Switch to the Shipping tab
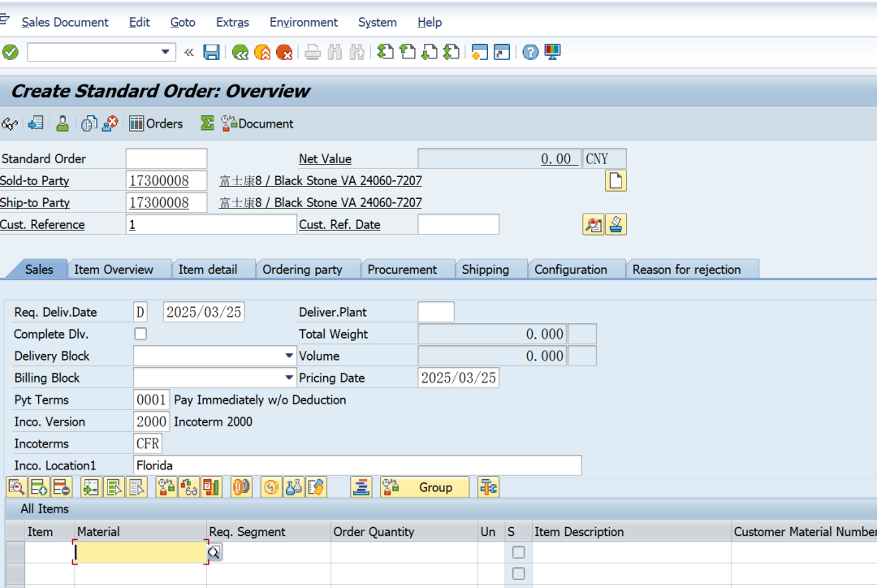877x588 pixels. (x=485, y=270)
